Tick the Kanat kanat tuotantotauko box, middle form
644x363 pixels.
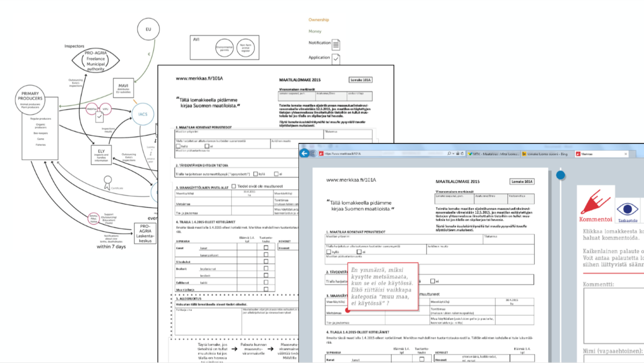point(266,248)
